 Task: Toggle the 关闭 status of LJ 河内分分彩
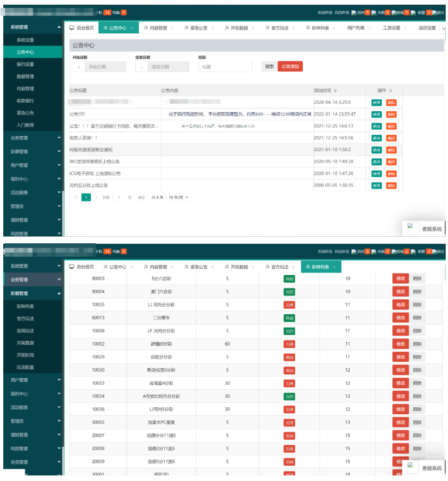(289, 305)
